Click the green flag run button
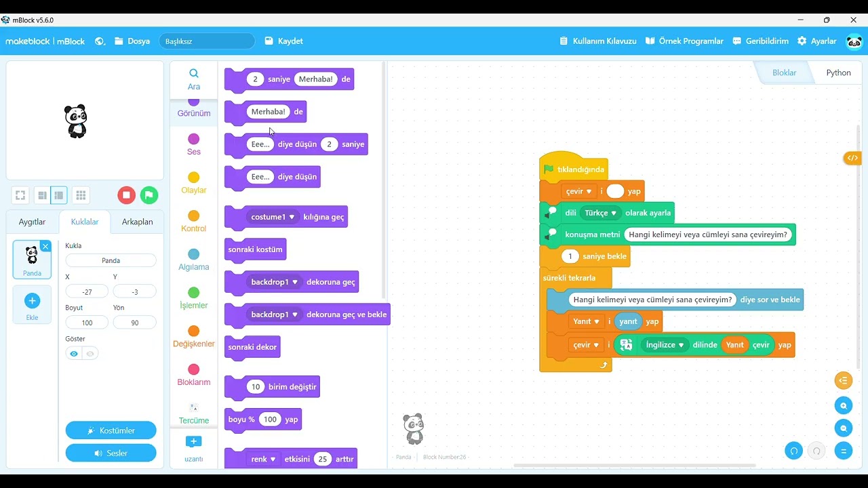Screen dimensions: 868x488 149,195
